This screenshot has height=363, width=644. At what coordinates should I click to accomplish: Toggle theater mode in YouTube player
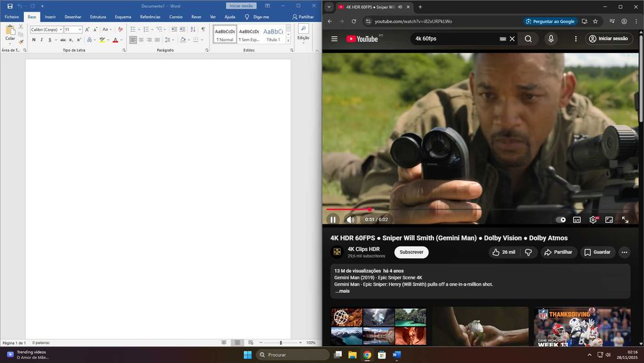[609, 219]
